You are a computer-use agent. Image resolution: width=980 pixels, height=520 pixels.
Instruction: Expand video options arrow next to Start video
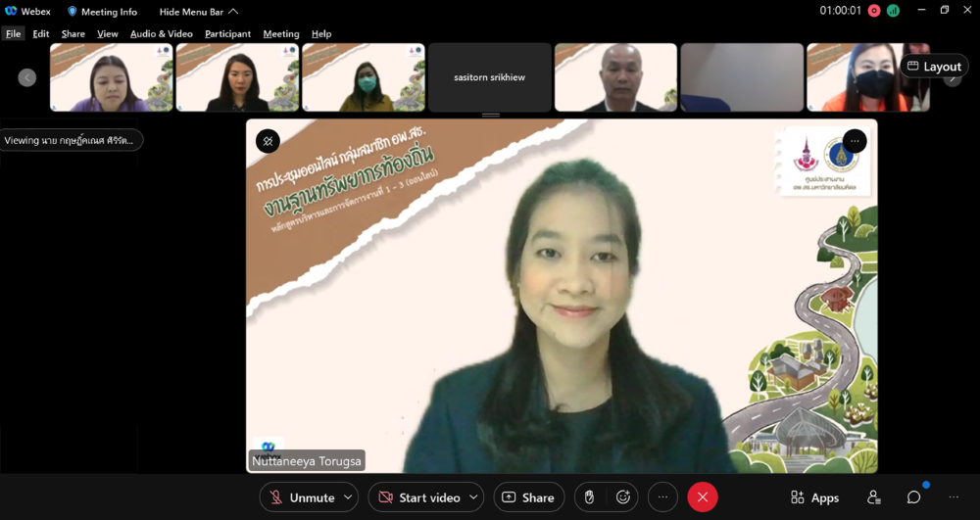[x=473, y=497]
